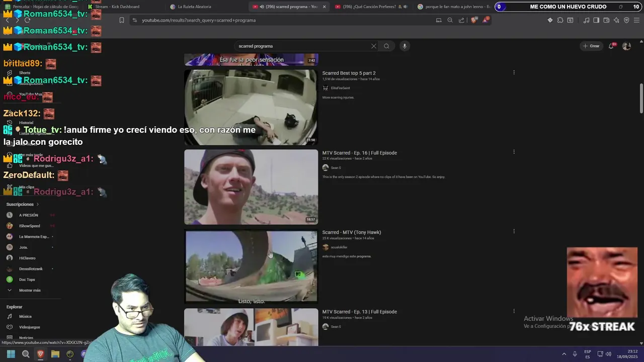Bookmark this page from address bar

click(121, 20)
